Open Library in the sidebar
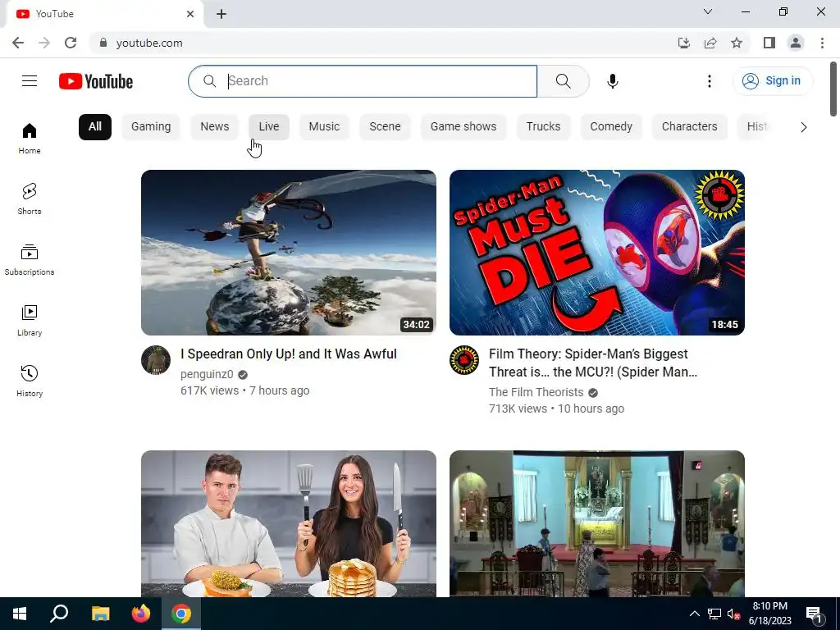The height and width of the screenshot is (630, 840). pyautogui.click(x=30, y=321)
